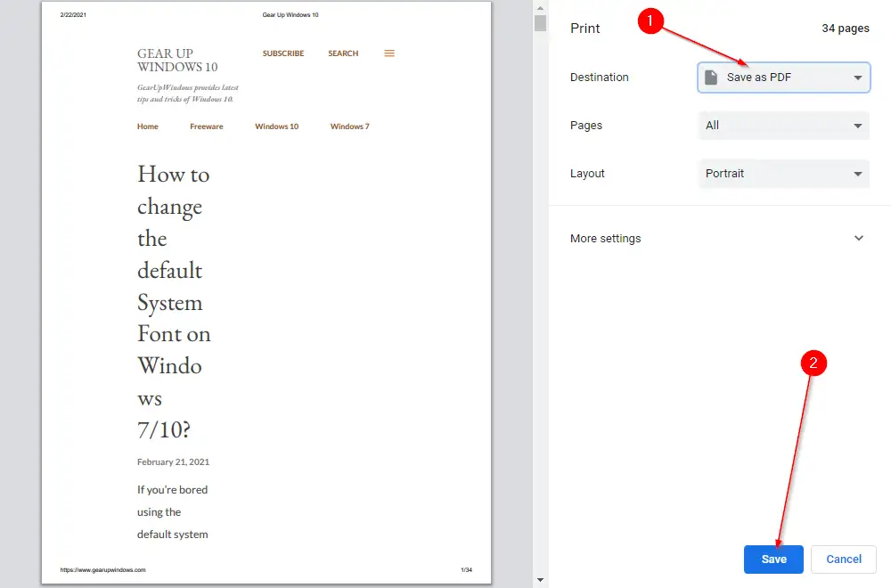Click the hamburger menu icon in the preview page
This screenshot has height=588, width=891.
[x=389, y=53]
